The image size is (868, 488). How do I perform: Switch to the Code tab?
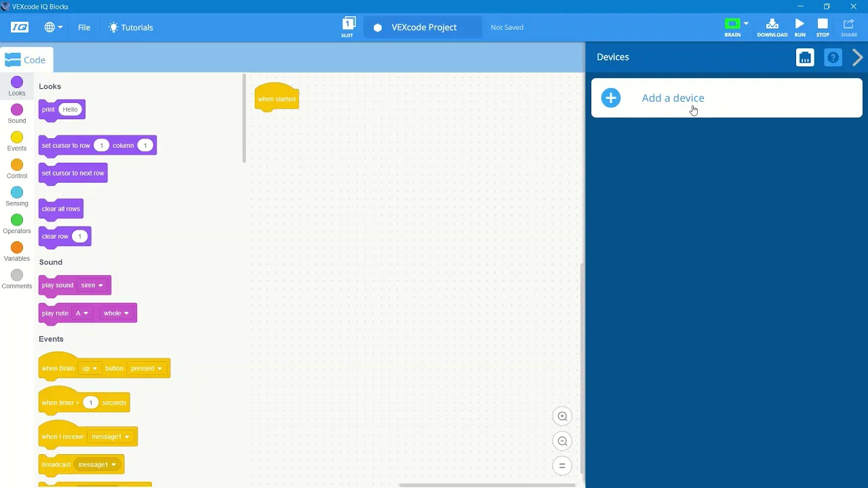[25, 60]
